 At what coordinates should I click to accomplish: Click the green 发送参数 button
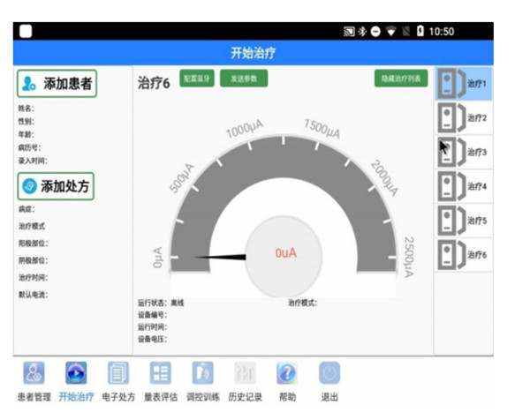tap(244, 79)
